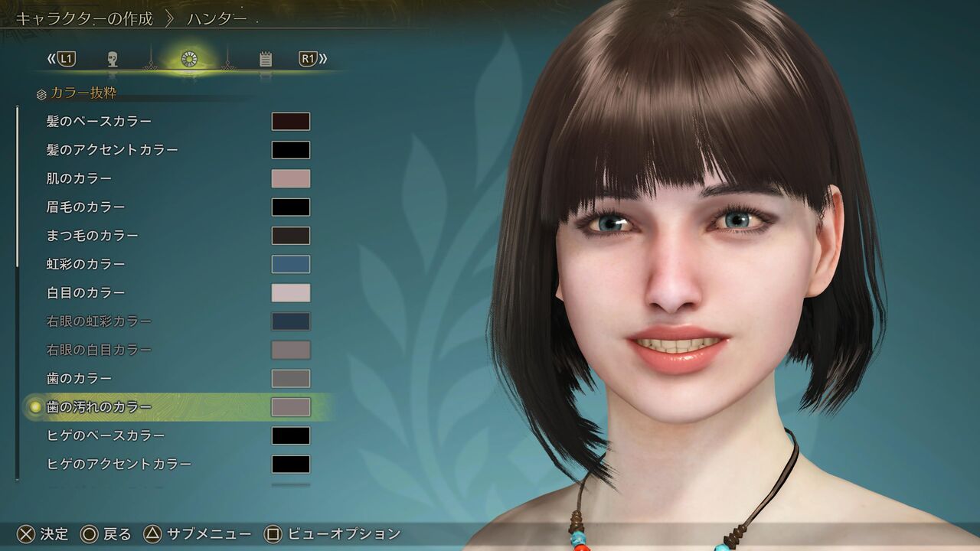
Task: Switch to next tab with R1 icon
Action: pos(312,59)
